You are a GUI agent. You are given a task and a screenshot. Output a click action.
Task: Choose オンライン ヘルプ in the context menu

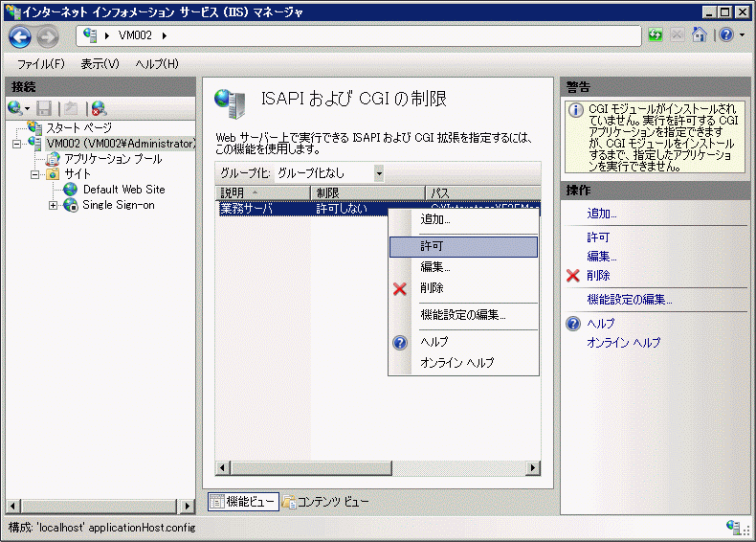463,363
